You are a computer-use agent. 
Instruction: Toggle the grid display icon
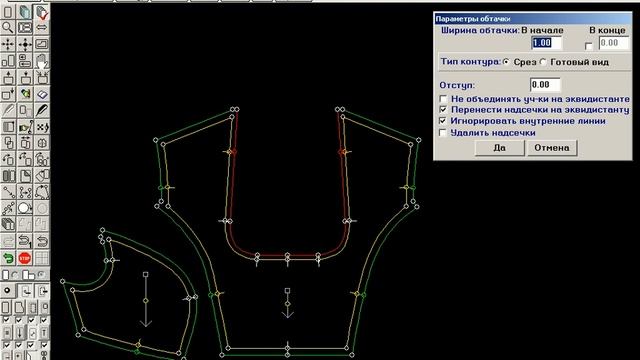[x=42, y=258]
